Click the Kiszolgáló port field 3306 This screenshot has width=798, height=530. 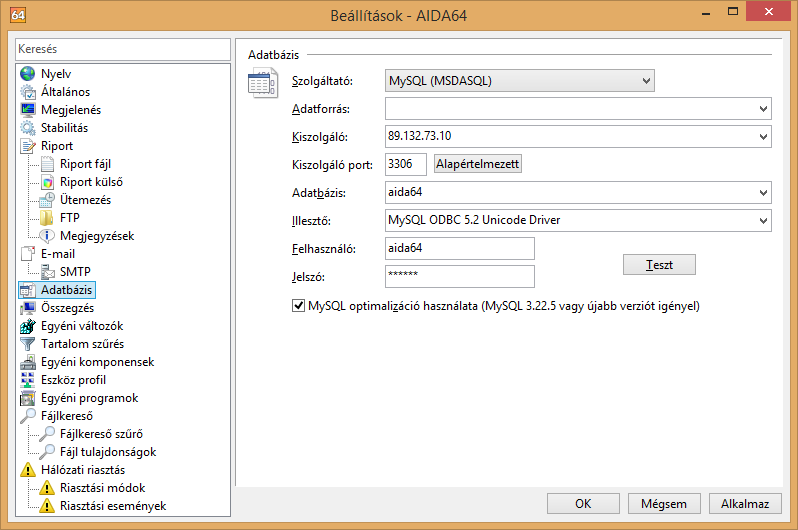point(406,164)
